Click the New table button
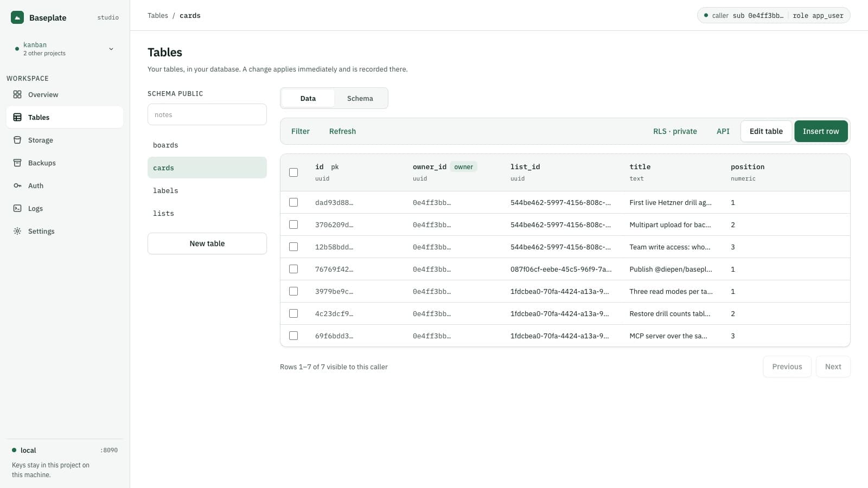Screen dimensions: 868x488 (x=207, y=243)
